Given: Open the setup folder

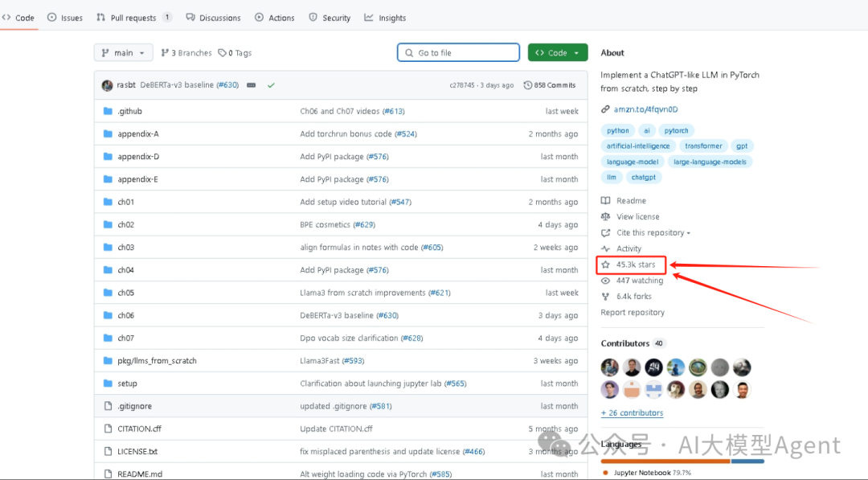Looking at the screenshot, I should pos(127,383).
